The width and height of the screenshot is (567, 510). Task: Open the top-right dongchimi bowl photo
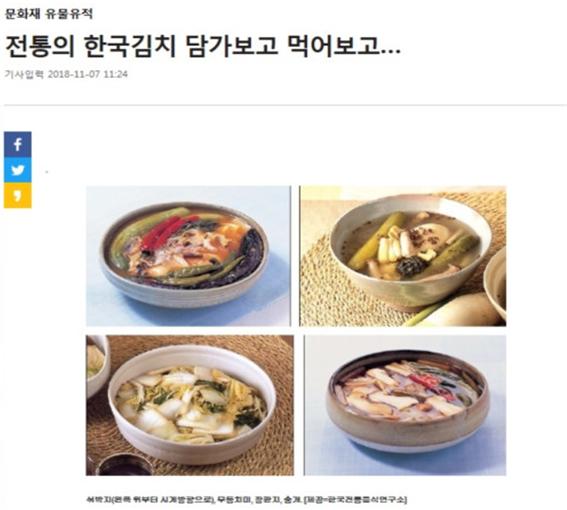(x=403, y=256)
